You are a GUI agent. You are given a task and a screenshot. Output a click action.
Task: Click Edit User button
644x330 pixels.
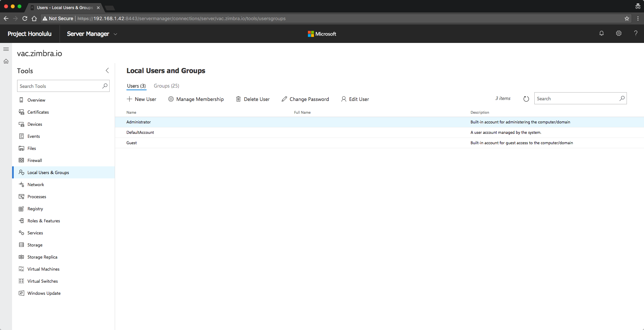pyautogui.click(x=355, y=99)
